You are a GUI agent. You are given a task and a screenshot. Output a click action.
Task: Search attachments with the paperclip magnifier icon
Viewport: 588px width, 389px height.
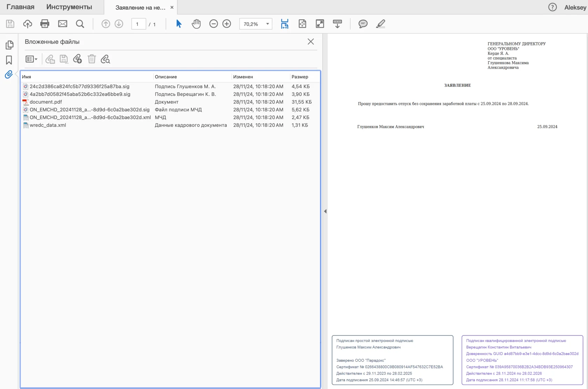pyautogui.click(x=105, y=59)
